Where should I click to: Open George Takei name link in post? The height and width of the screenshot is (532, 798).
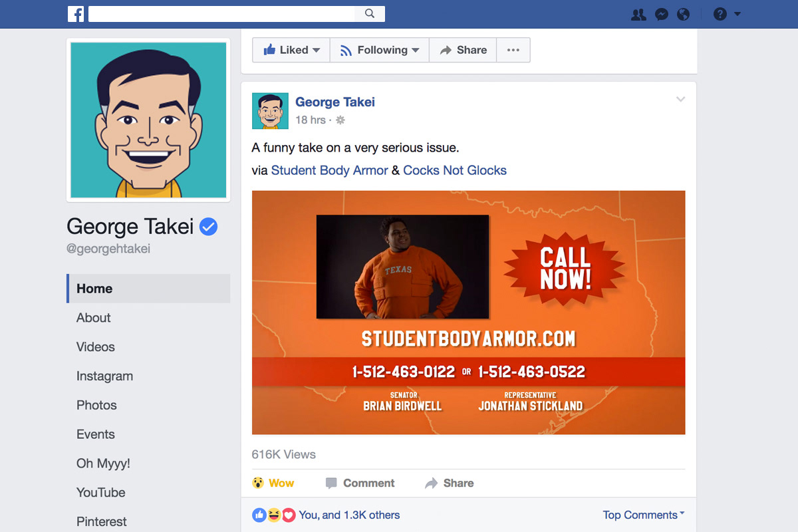[335, 102]
